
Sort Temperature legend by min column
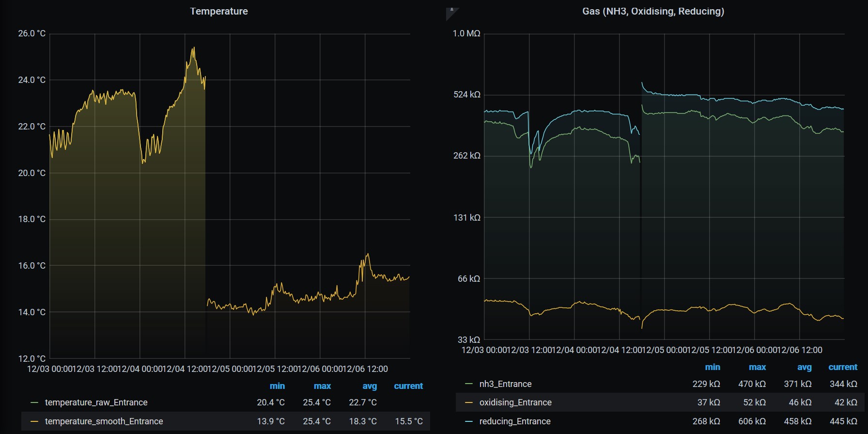[277, 386]
